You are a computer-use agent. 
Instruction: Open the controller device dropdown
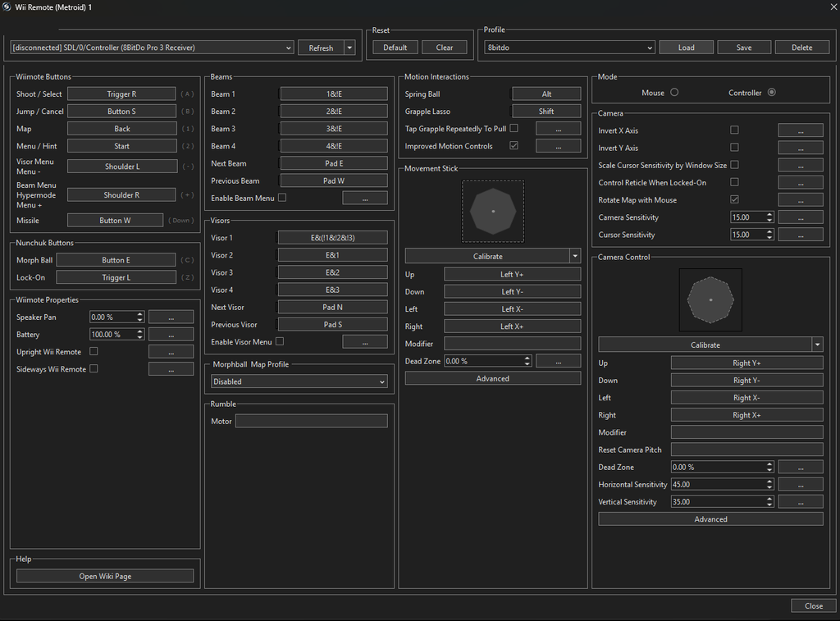click(152, 48)
